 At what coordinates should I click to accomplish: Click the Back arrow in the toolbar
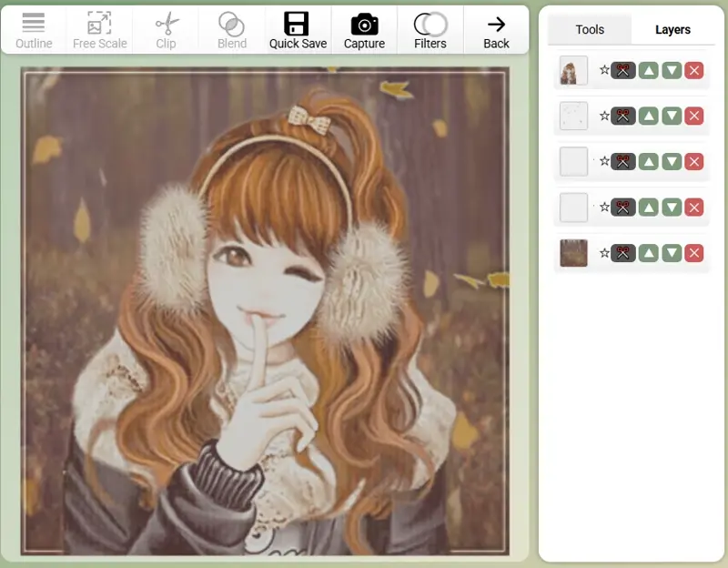(x=496, y=24)
